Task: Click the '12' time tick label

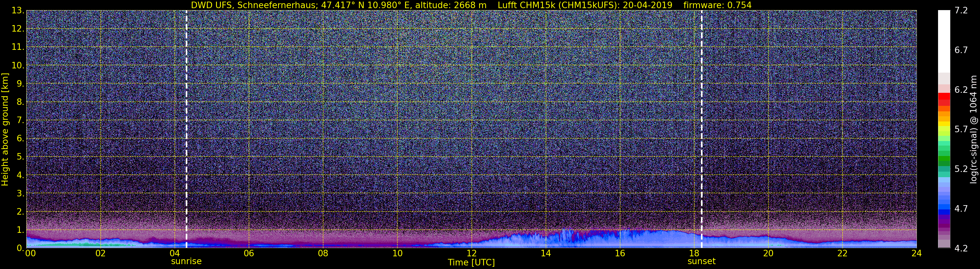Action: pos(471,253)
